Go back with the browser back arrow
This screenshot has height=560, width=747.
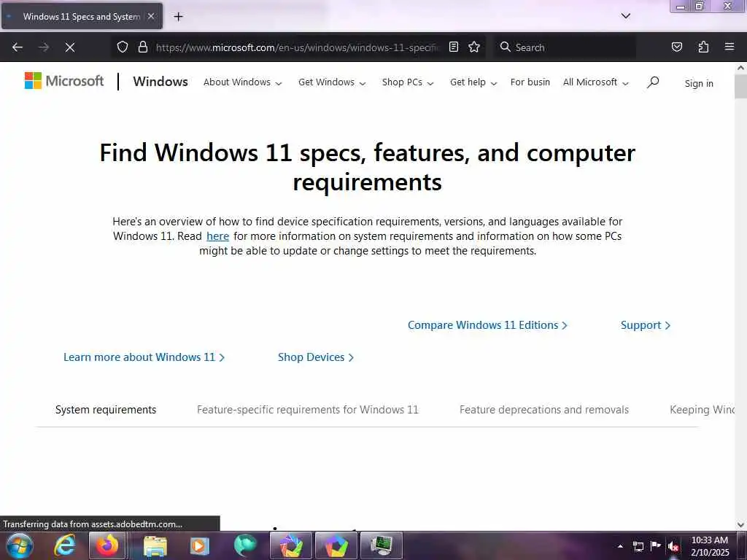[18, 47]
